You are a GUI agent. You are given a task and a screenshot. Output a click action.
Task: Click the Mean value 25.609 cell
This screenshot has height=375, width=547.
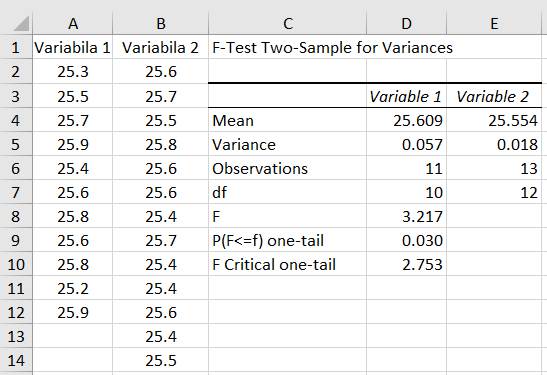(406, 120)
